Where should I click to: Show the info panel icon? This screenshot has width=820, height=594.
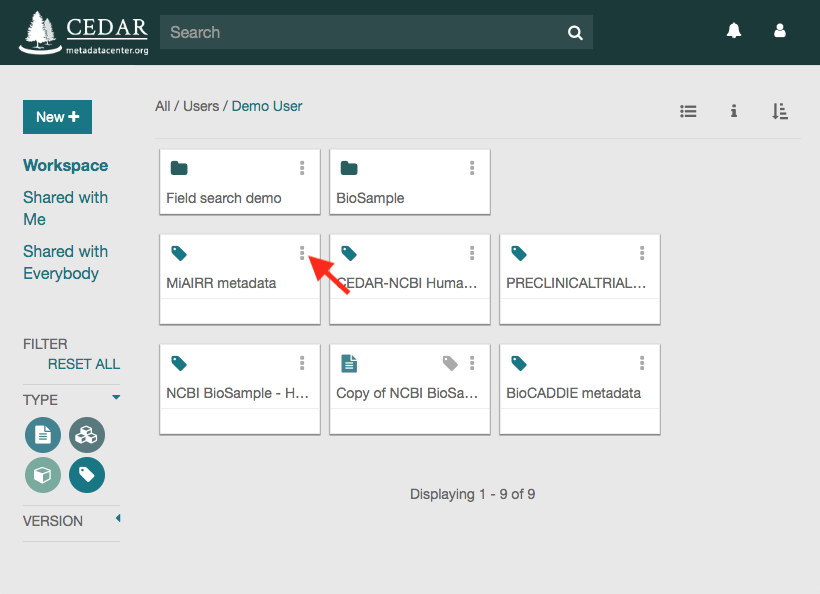[x=734, y=111]
